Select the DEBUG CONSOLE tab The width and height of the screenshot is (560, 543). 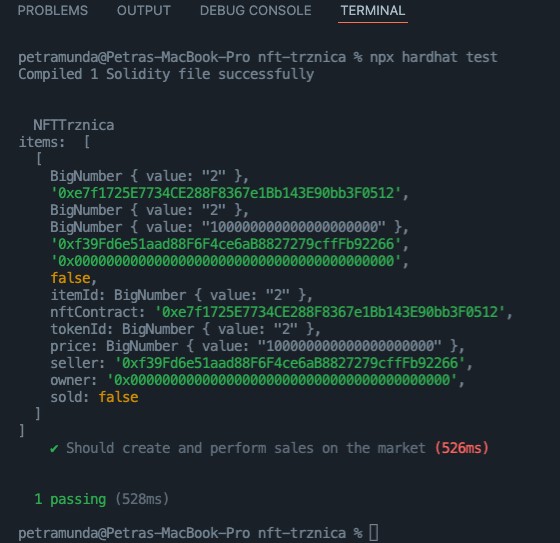[255, 10]
